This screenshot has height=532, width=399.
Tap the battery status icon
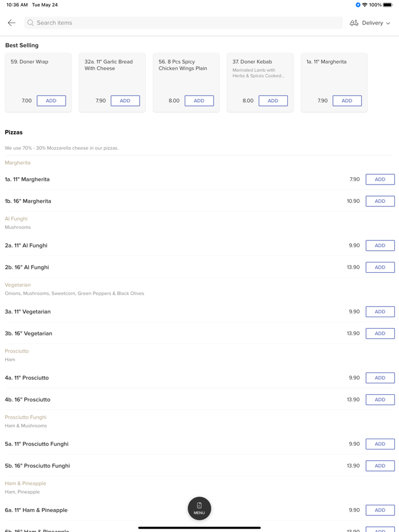[x=388, y=5]
